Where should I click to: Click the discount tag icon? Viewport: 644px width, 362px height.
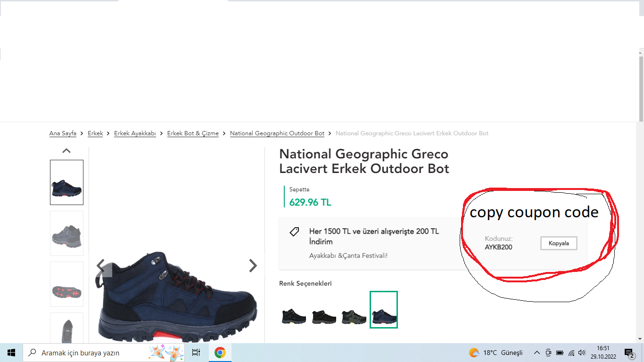(294, 231)
